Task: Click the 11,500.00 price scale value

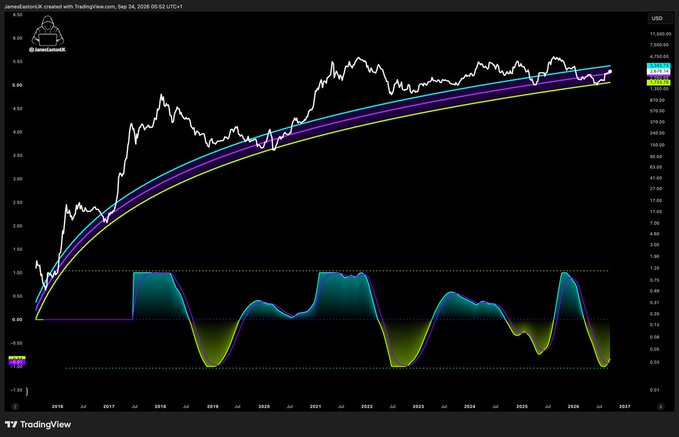Action: coord(660,34)
